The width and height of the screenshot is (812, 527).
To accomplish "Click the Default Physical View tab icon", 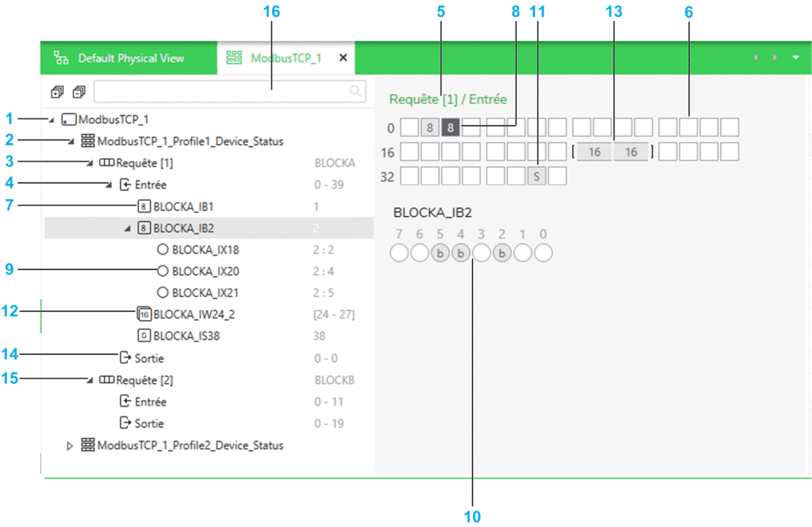I will pos(61,58).
